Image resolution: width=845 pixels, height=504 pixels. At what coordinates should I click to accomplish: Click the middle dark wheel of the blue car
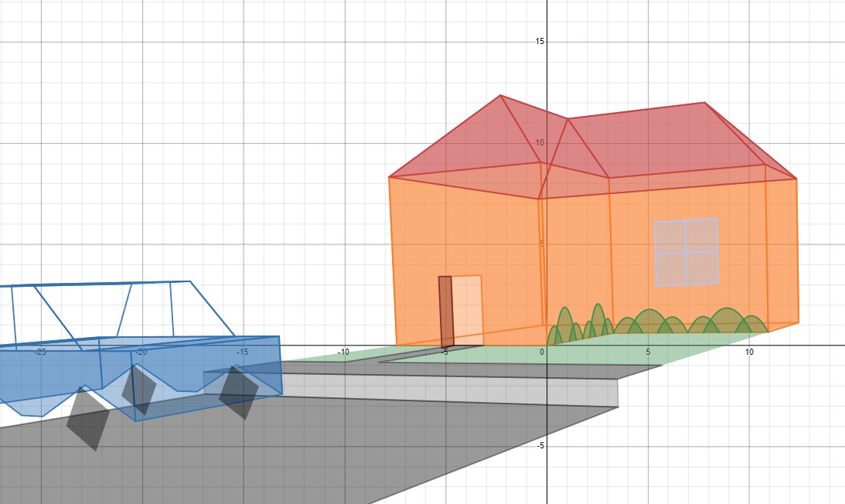pyautogui.click(x=139, y=390)
